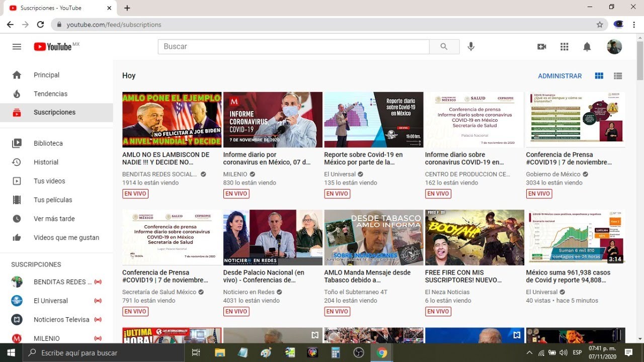Screen dimensions: 644x362
Task: Open the 3:14 México suma video thumbnail
Action: [x=576, y=237]
